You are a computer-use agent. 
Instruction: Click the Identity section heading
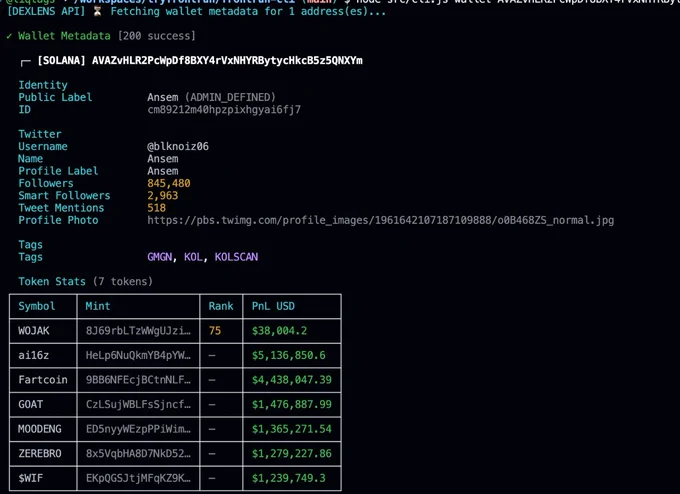coord(43,85)
